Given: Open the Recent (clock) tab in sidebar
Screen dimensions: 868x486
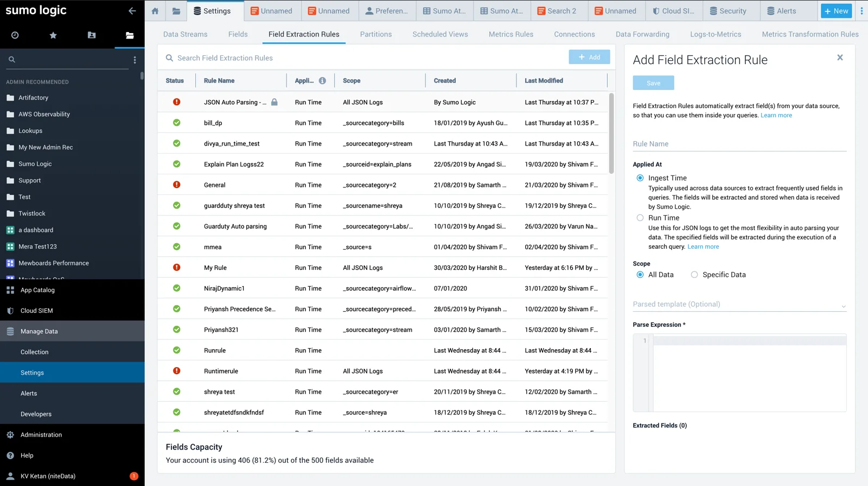Looking at the screenshot, I should coord(15,35).
